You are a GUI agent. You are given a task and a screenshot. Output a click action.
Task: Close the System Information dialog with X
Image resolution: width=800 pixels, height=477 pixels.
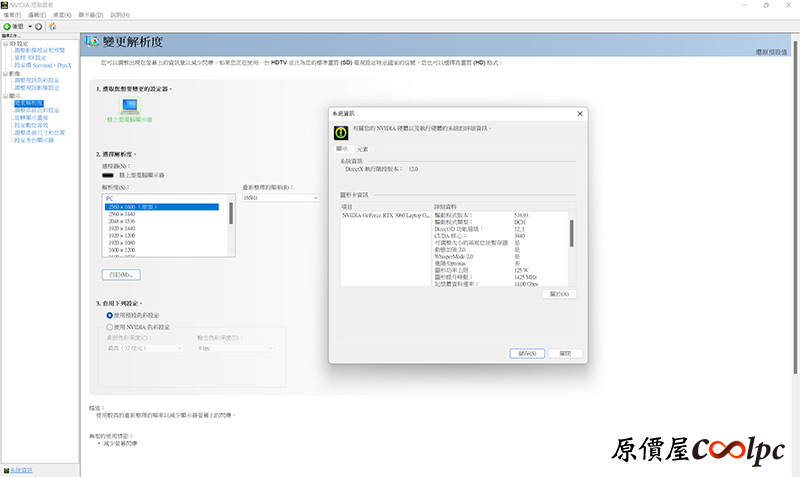pos(580,114)
